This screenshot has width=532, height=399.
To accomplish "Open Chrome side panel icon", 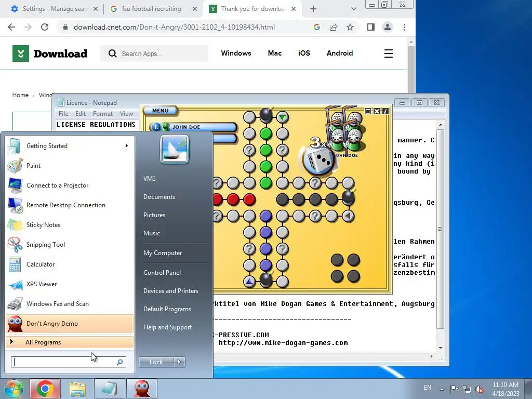I will pos(371,27).
